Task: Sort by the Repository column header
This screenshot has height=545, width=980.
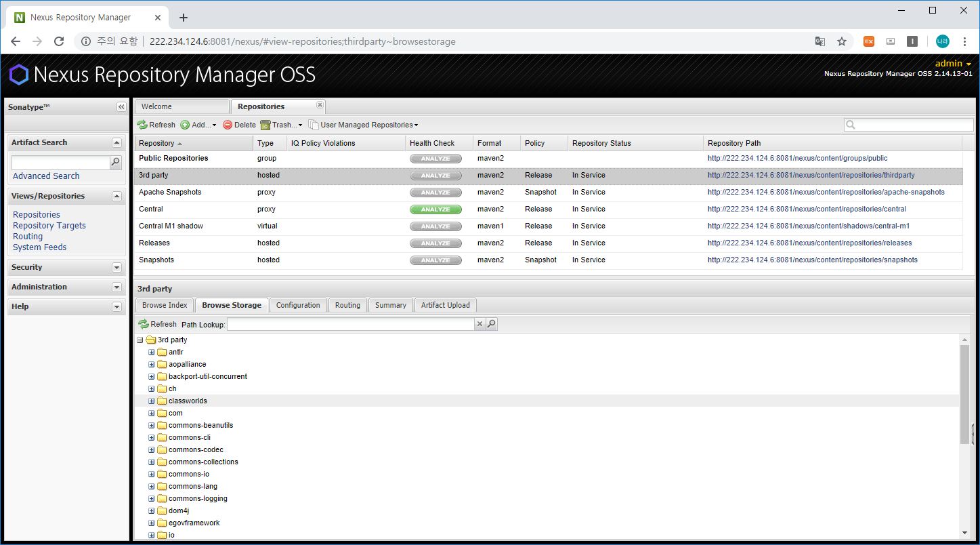Action: 194,143
